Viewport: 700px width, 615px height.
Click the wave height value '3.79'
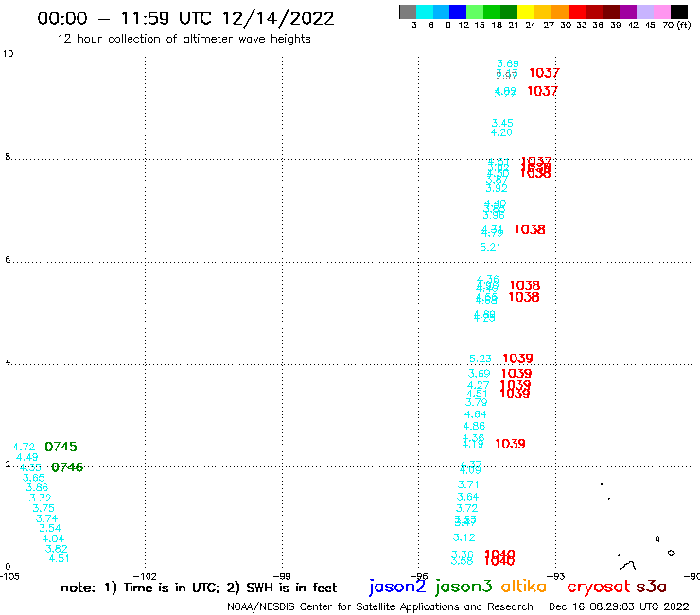click(477, 402)
